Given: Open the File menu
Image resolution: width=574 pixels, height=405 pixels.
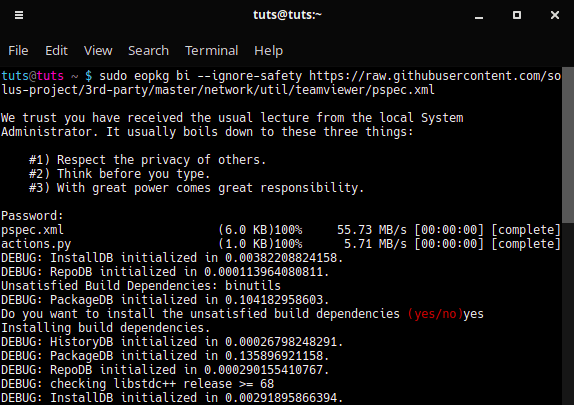Looking at the screenshot, I should point(18,51).
